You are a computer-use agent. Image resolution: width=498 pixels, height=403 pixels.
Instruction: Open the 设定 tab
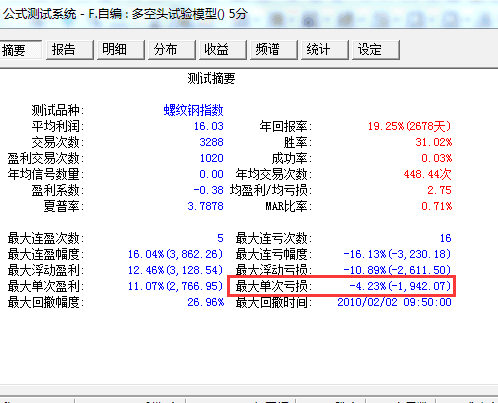376,50
